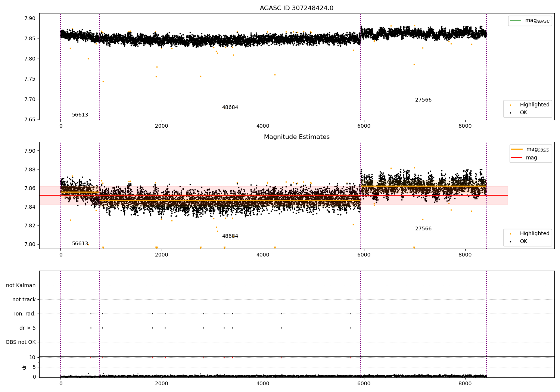Click the "48684" annotation in the top plot
This screenshot has height=392, width=560.
coord(230,108)
